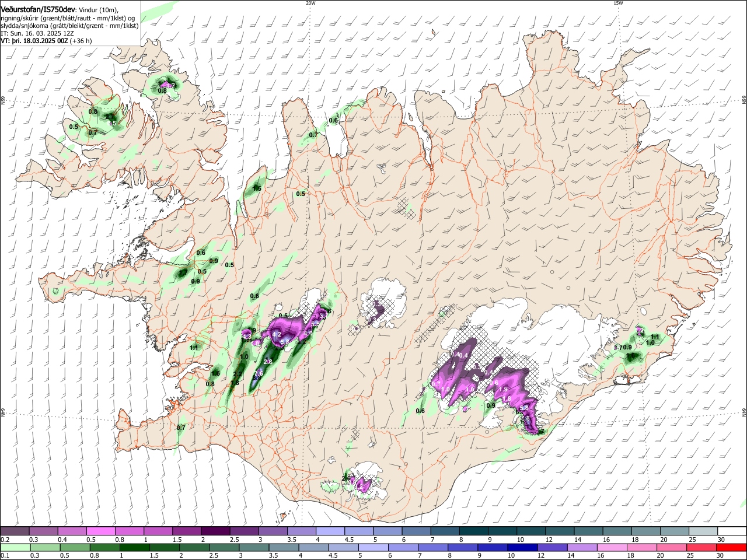The image size is (747, 560).
Task: Click the 2.6 precipitation value on the south-coast glacier
Action: pyautogui.click(x=345, y=478)
